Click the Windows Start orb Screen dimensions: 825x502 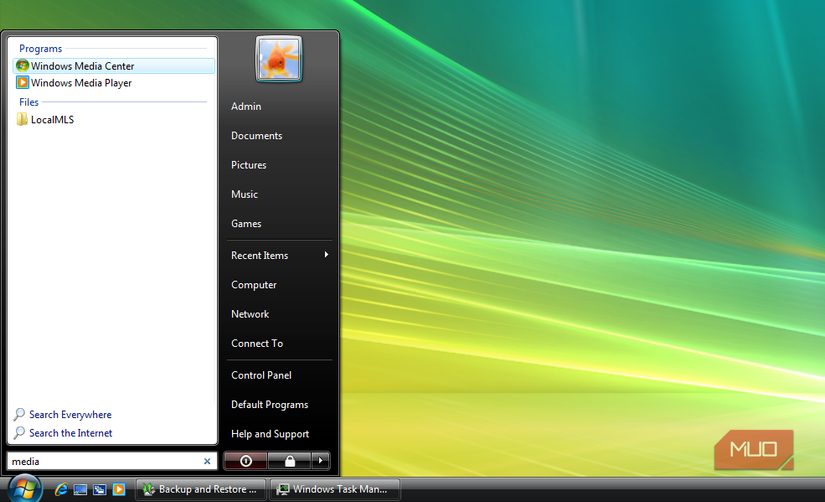coord(24,488)
